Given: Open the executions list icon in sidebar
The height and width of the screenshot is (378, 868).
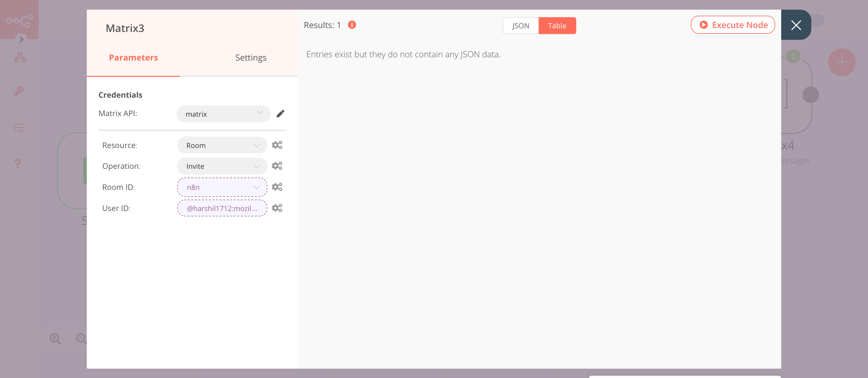Looking at the screenshot, I should tap(19, 127).
